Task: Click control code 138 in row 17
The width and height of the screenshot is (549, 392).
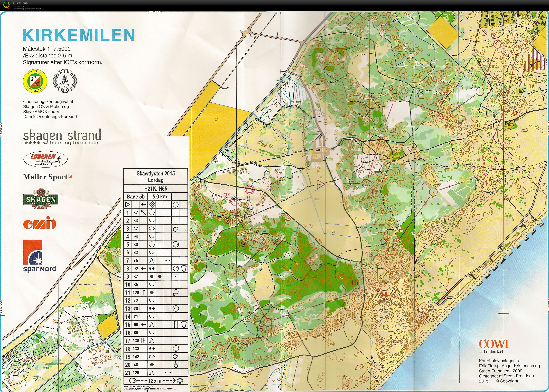Action: (x=136, y=341)
